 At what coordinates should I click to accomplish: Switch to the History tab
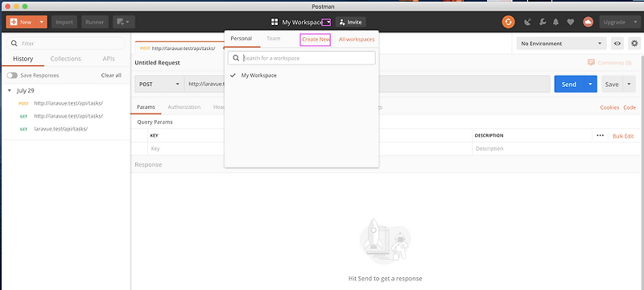point(23,59)
